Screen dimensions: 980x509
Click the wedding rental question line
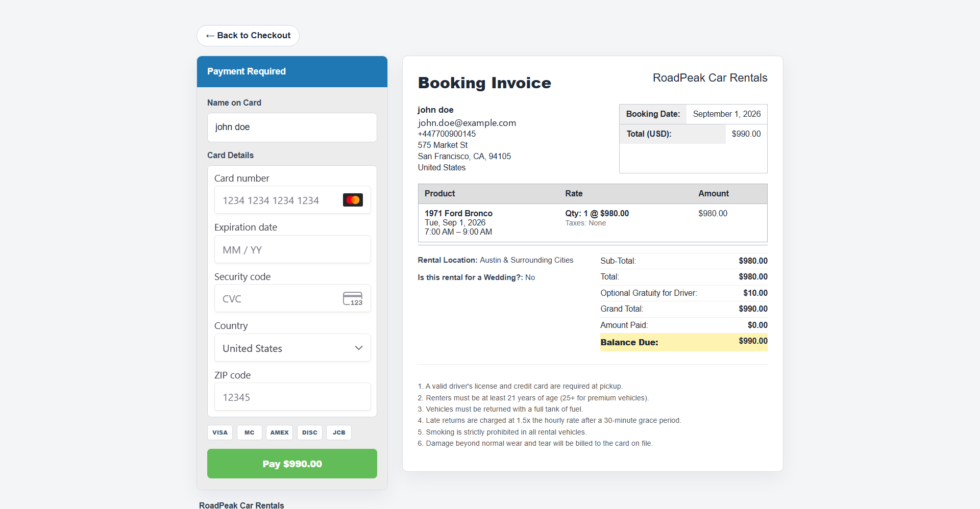476,277
